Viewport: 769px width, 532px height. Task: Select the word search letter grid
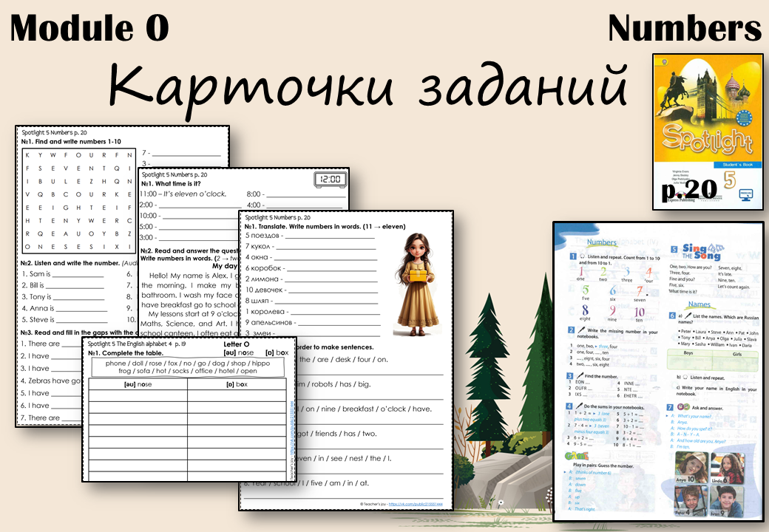[x=78, y=201]
